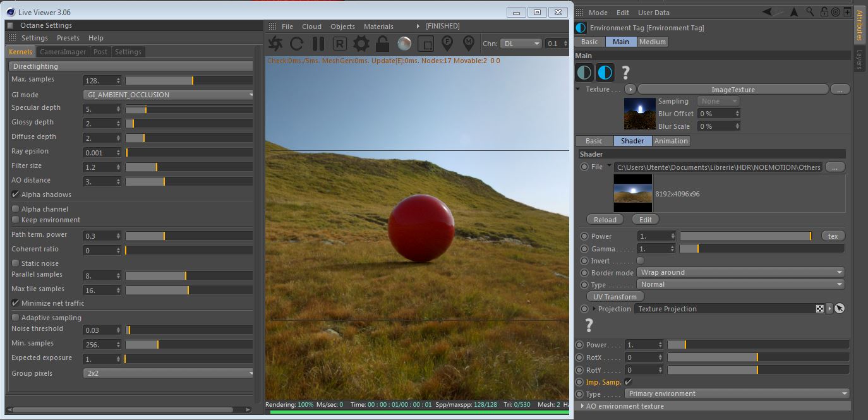Enable the Adaptive sampling checkbox

click(x=15, y=318)
